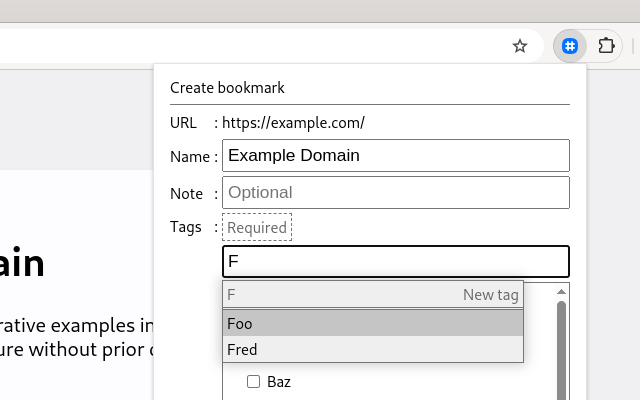Choose Fred from tag suggestions
The height and width of the screenshot is (400, 640).
coord(372,349)
